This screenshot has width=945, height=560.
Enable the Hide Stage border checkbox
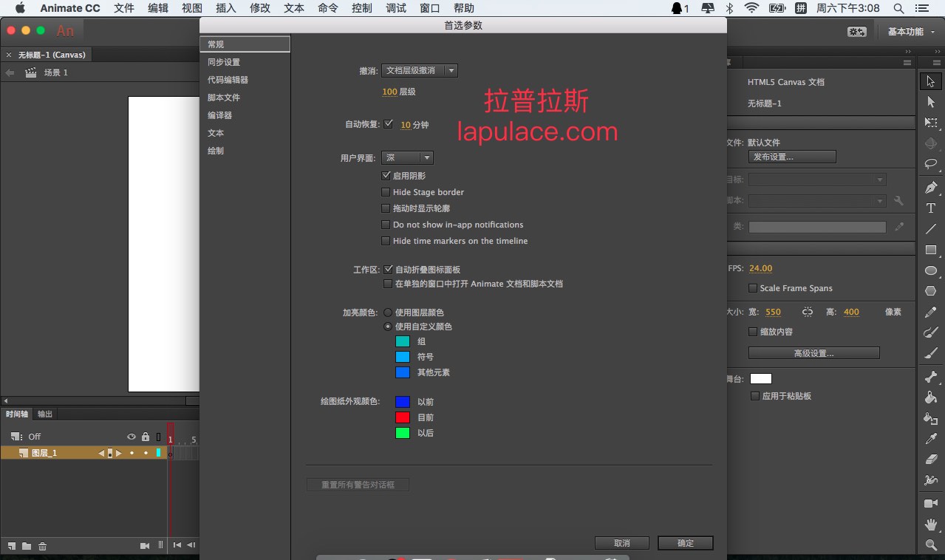pos(386,192)
